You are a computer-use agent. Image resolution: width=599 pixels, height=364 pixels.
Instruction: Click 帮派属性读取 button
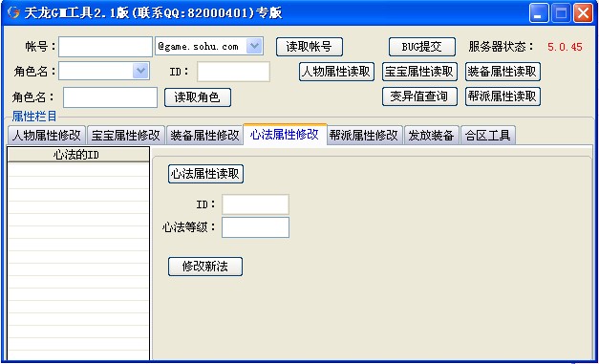pos(503,96)
